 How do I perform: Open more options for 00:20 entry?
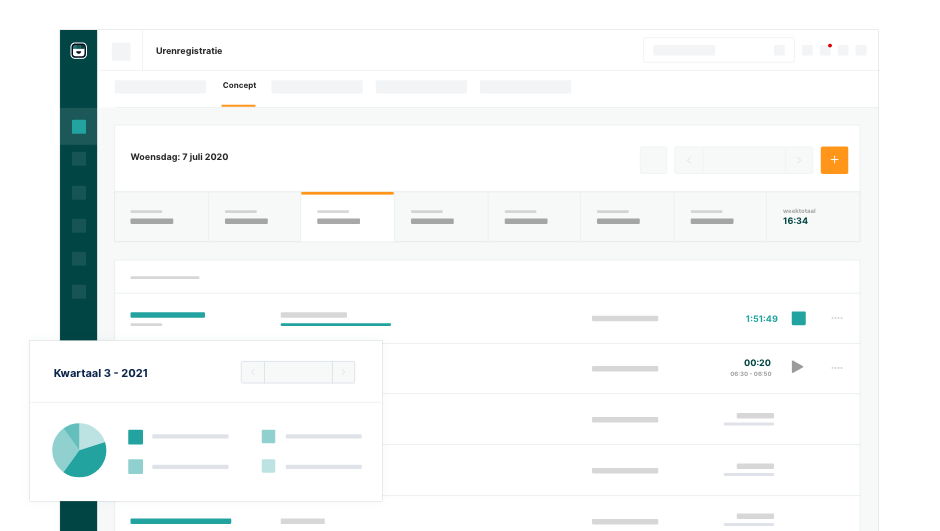click(x=837, y=368)
